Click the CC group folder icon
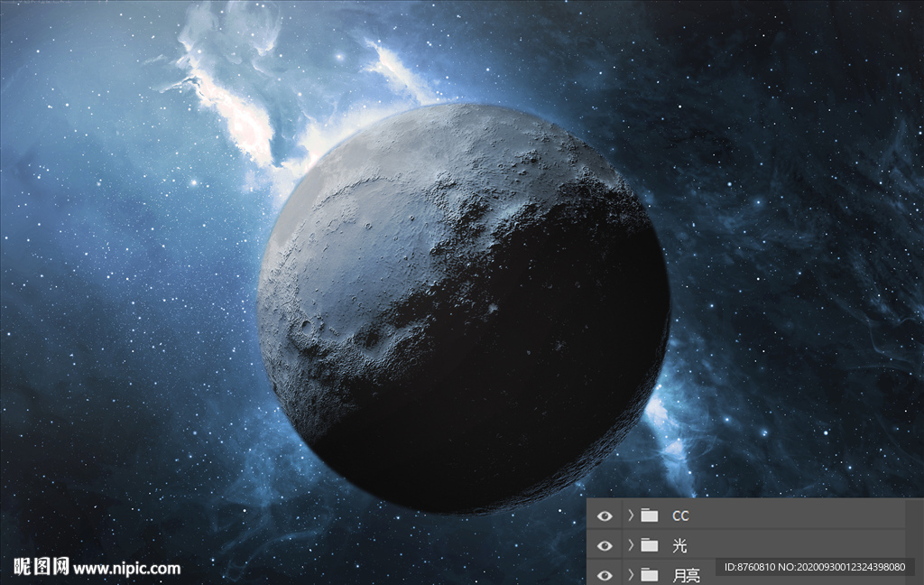 (x=650, y=515)
